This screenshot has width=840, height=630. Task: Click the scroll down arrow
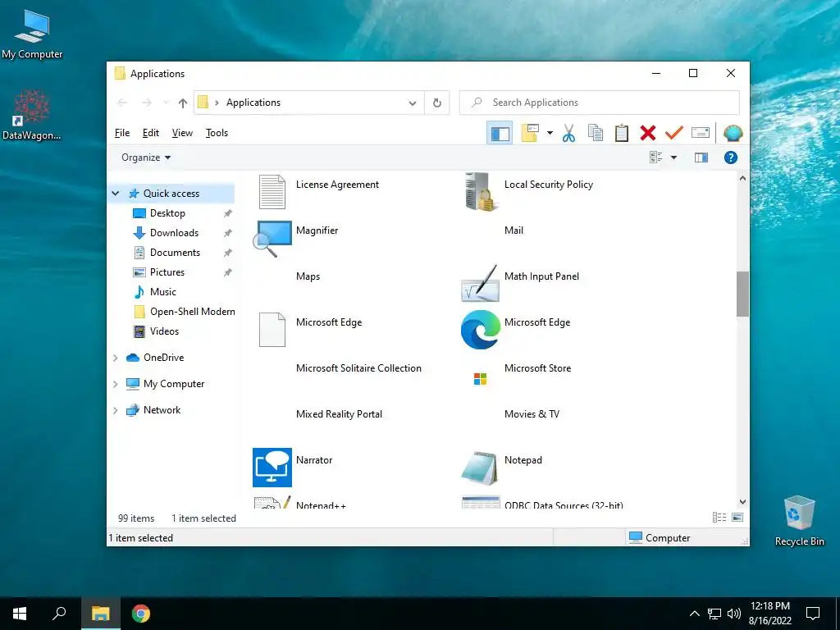click(x=742, y=502)
